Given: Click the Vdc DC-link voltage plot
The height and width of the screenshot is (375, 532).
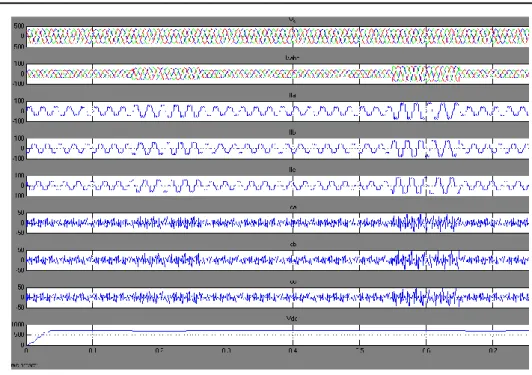Looking at the screenshot, I should coord(278,335).
